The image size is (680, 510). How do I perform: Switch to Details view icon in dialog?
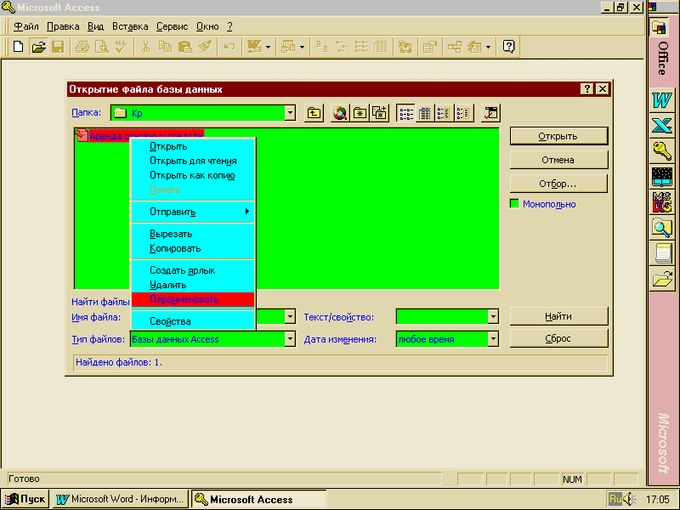425,113
